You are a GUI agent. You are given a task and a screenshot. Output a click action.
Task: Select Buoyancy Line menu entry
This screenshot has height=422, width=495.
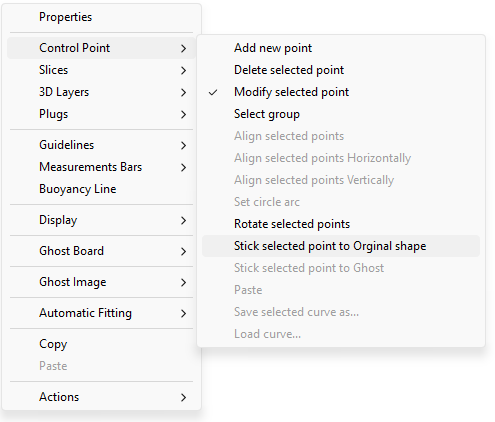click(101, 189)
